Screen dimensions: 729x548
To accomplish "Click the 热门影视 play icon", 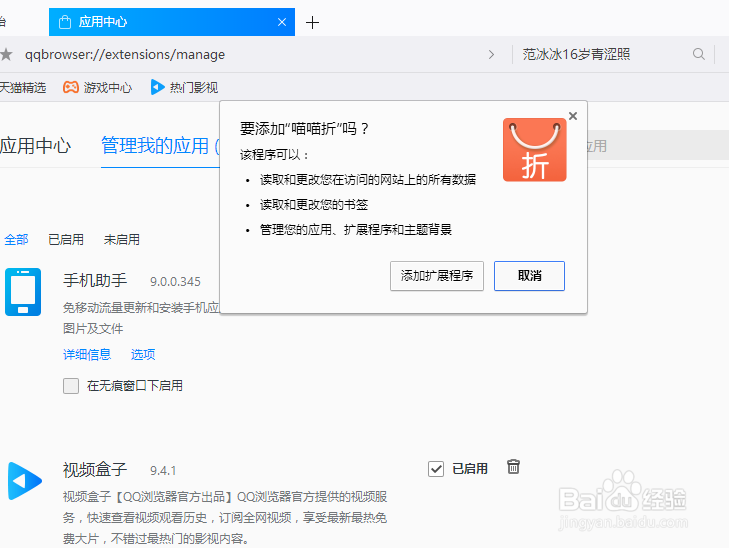I will click(x=157, y=87).
